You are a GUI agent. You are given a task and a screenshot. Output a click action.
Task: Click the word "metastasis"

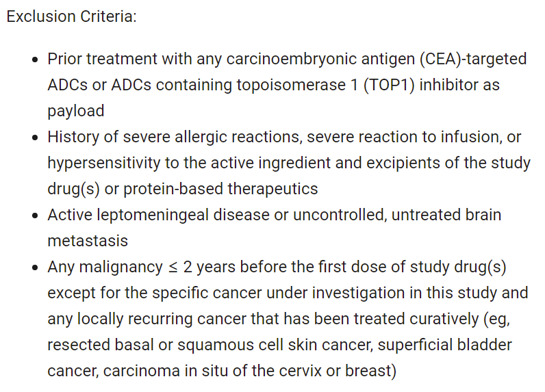(88, 241)
